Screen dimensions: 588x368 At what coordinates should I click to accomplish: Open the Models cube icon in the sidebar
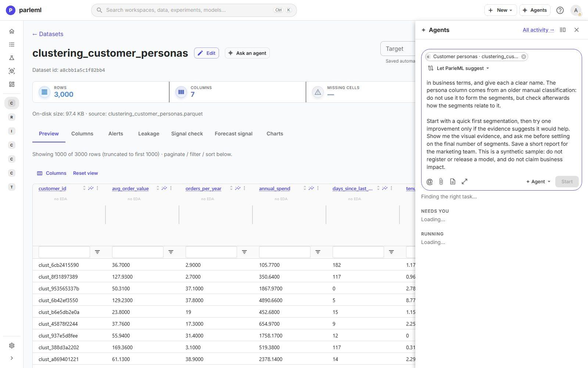(x=12, y=71)
